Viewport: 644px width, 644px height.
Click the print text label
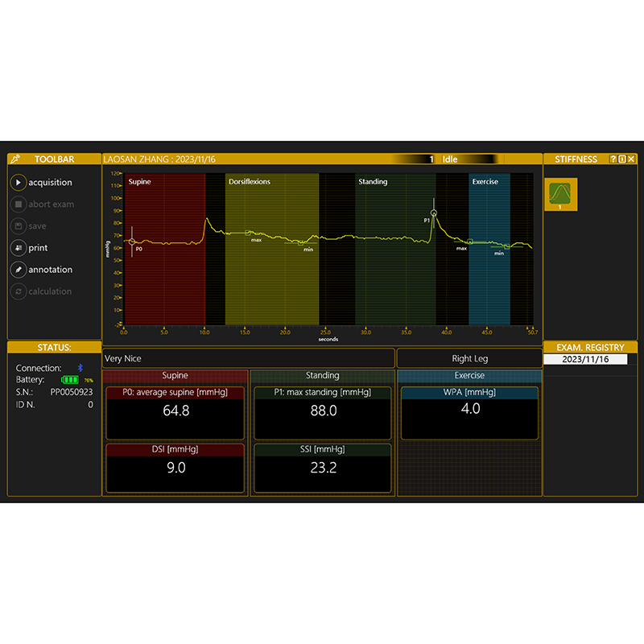(x=38, y=248)
